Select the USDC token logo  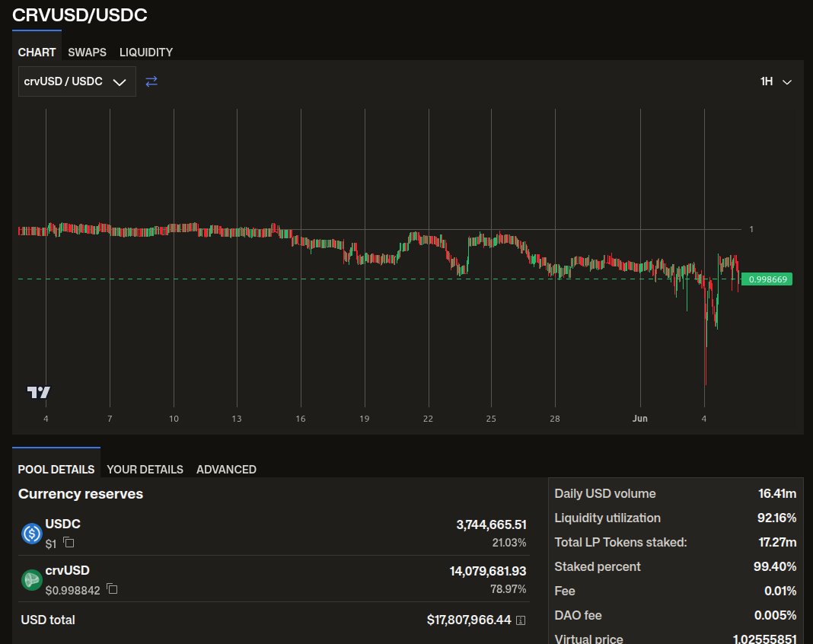(32, 533)
